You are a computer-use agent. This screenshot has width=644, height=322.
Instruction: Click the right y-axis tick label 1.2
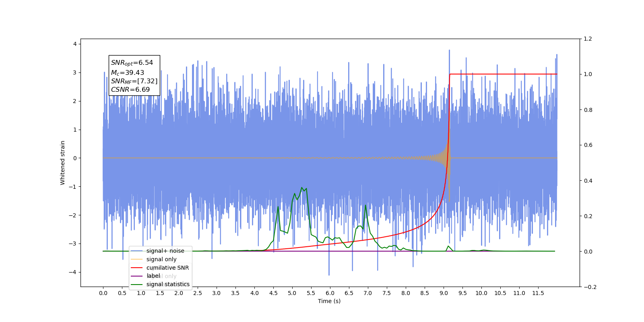(x=588, y=39)
